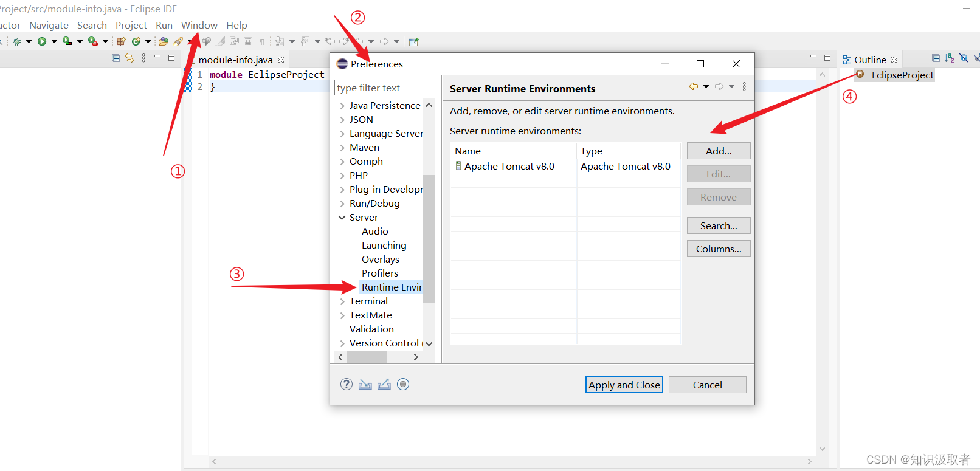Select the Audio preference item
Screen dimensions: 980x471
(375, 232)
